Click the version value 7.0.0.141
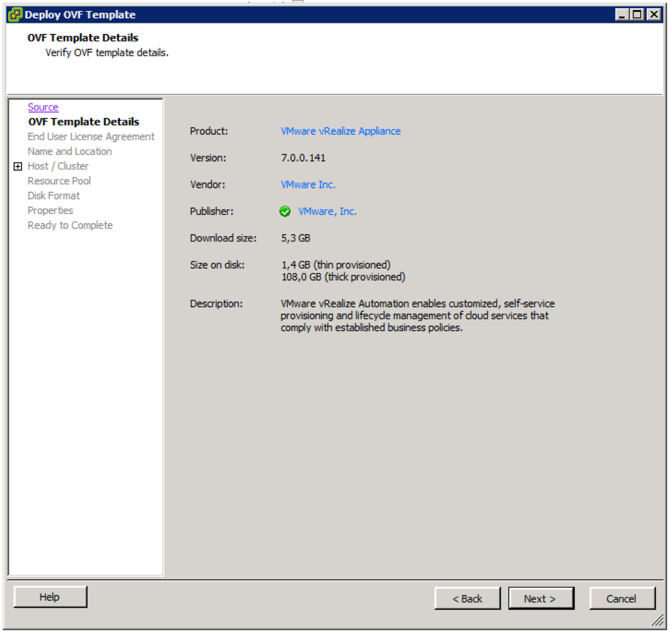 (304, 158)
